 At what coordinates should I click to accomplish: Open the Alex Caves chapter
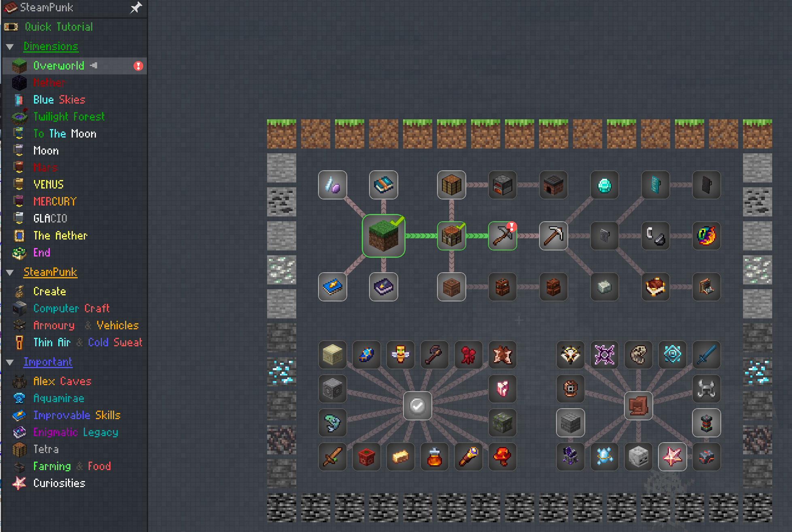tap(62, 382)
